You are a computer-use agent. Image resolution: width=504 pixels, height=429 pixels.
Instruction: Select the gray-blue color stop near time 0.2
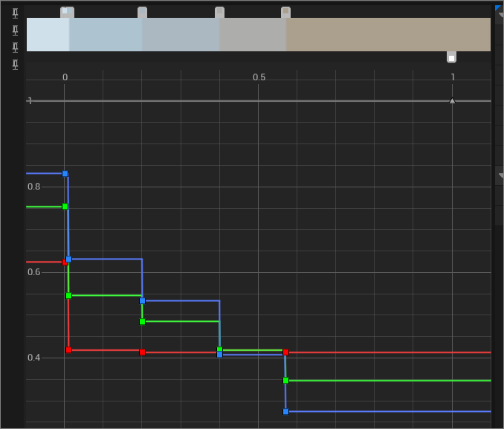point(142,12)
